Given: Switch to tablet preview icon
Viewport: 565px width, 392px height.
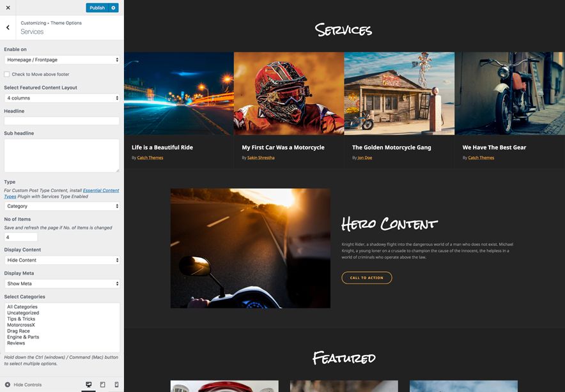Looking at the screenshot, I should (x=103, y=385).
